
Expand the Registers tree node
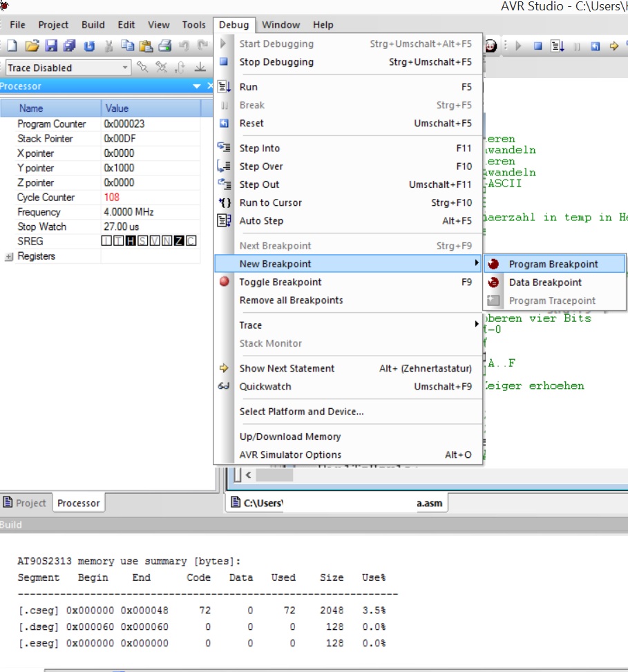(8, 256)
